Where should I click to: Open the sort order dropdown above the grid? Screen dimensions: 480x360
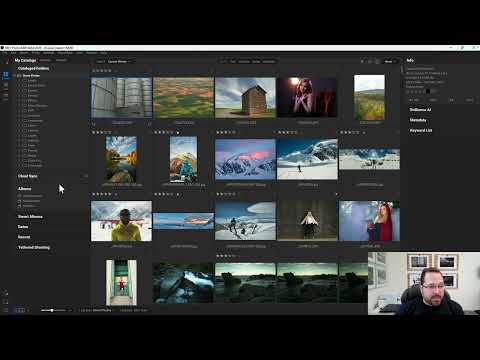coord(120,61)
